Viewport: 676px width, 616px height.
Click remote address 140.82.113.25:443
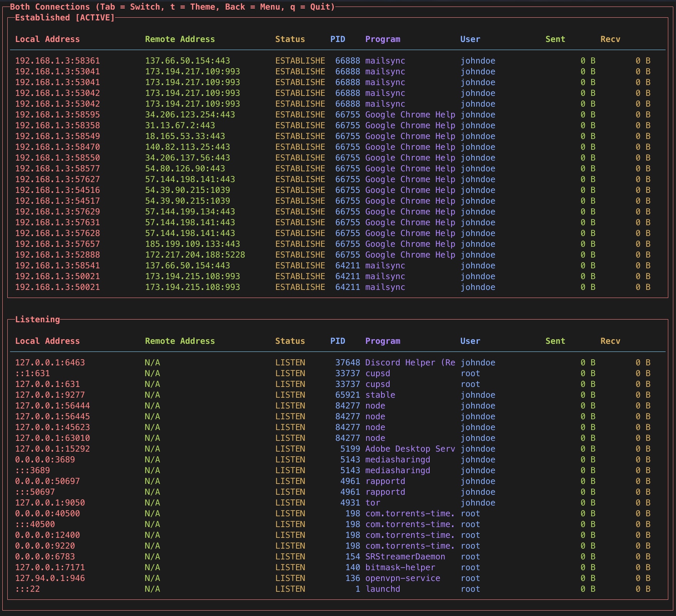[187, 147]
